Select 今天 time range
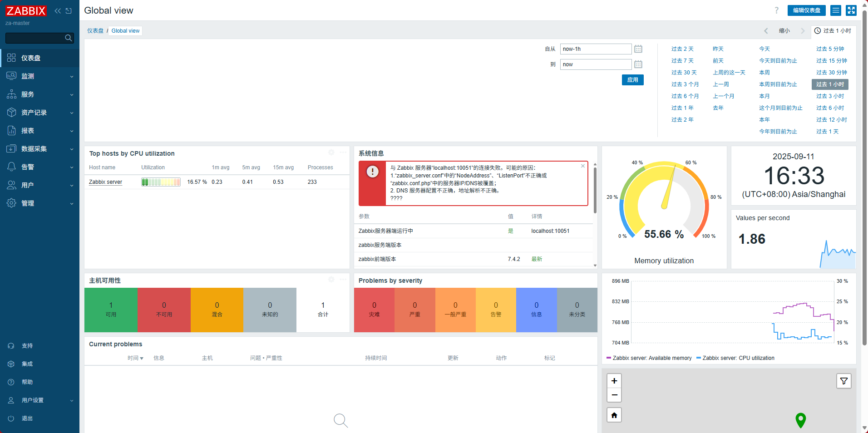This screenshot has width=868, height=433. (764, 49)
